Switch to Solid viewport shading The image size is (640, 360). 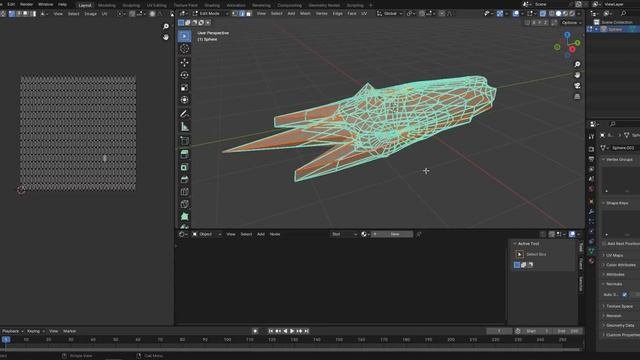(x=558, y=13)
